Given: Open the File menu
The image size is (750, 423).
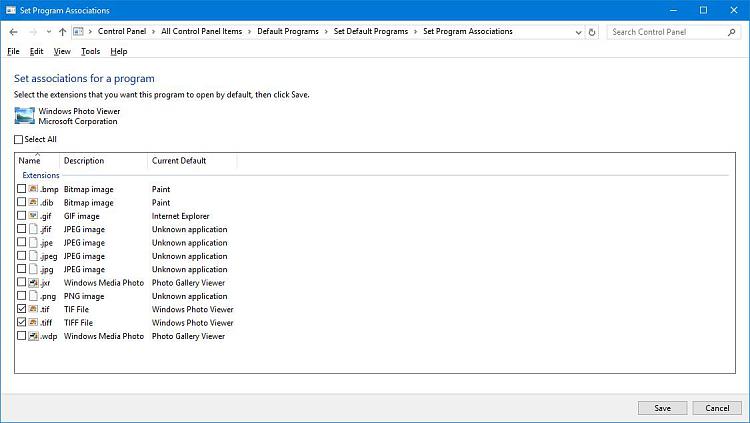Looking at the screenshot, I should click(13, 51).
